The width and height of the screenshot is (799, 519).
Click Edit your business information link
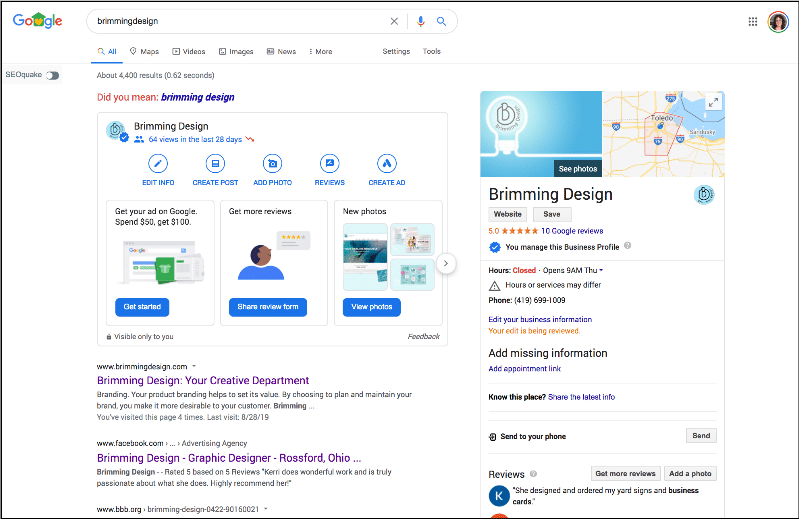coord(540,319)
